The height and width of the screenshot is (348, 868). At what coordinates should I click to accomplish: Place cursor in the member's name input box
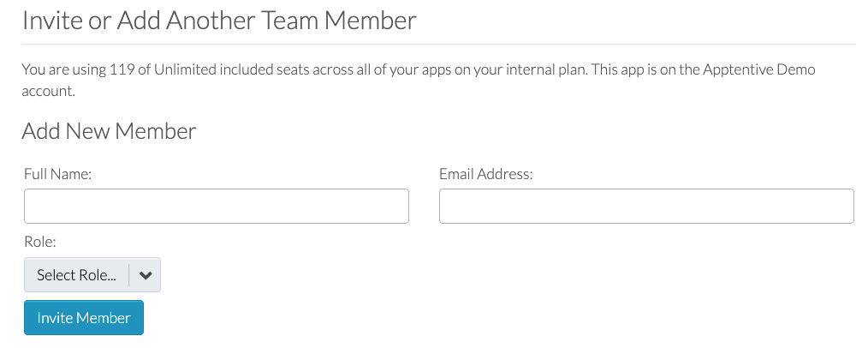[x=217, y=207]
